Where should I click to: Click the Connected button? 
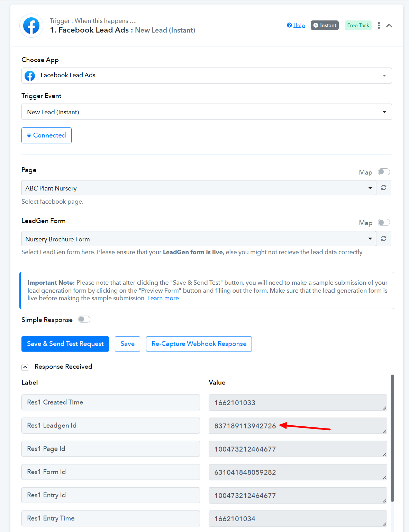[46, 135]
